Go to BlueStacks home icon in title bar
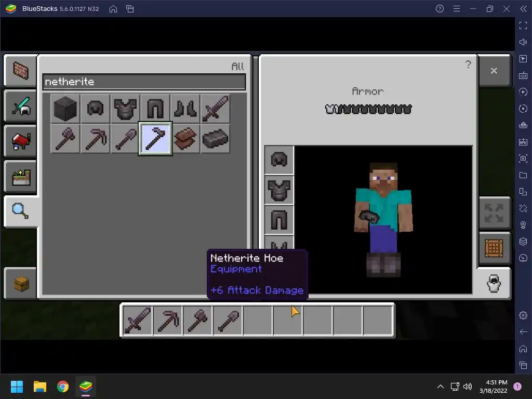The width and height of the screenshot is (532, 399). (113, 9)
